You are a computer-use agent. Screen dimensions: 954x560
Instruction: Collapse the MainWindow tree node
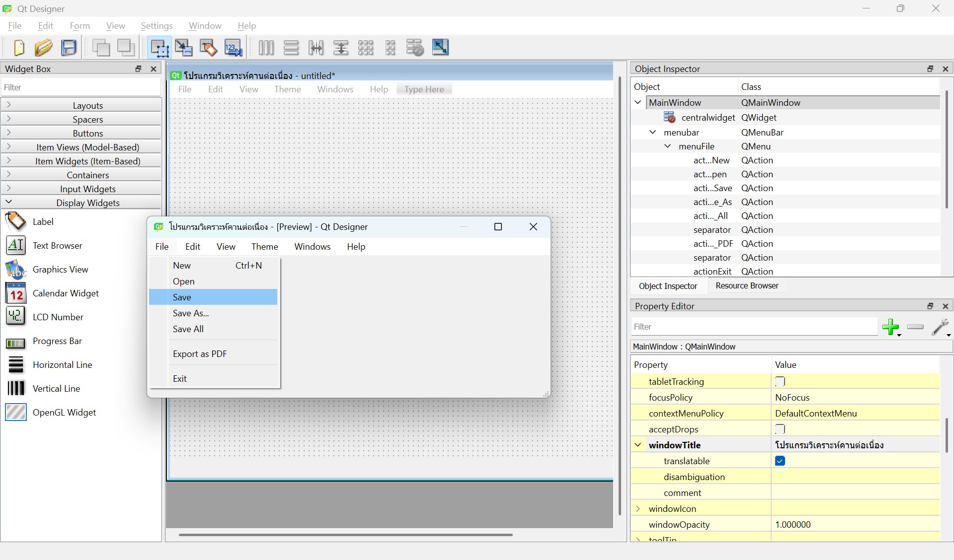click(x=638, y=103)
